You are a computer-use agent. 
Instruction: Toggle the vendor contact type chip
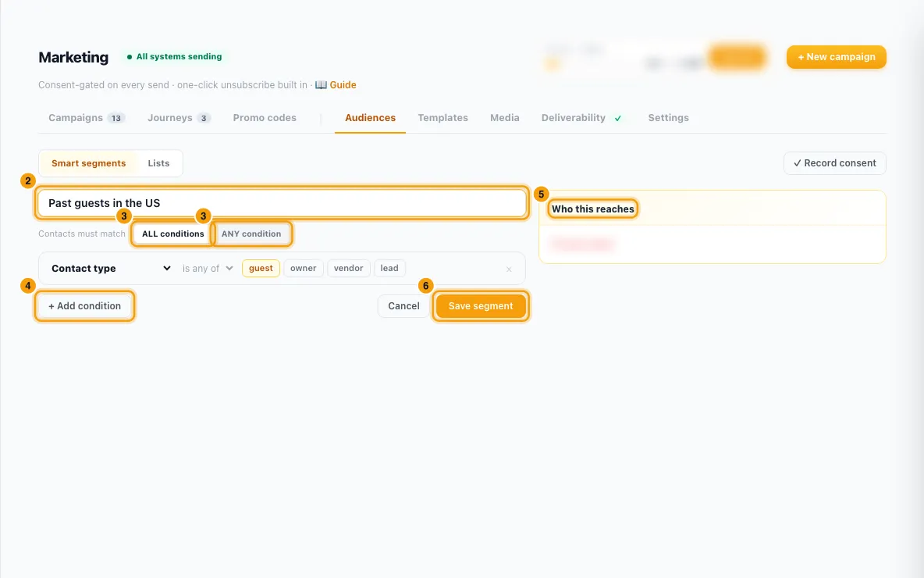[348, 269]
